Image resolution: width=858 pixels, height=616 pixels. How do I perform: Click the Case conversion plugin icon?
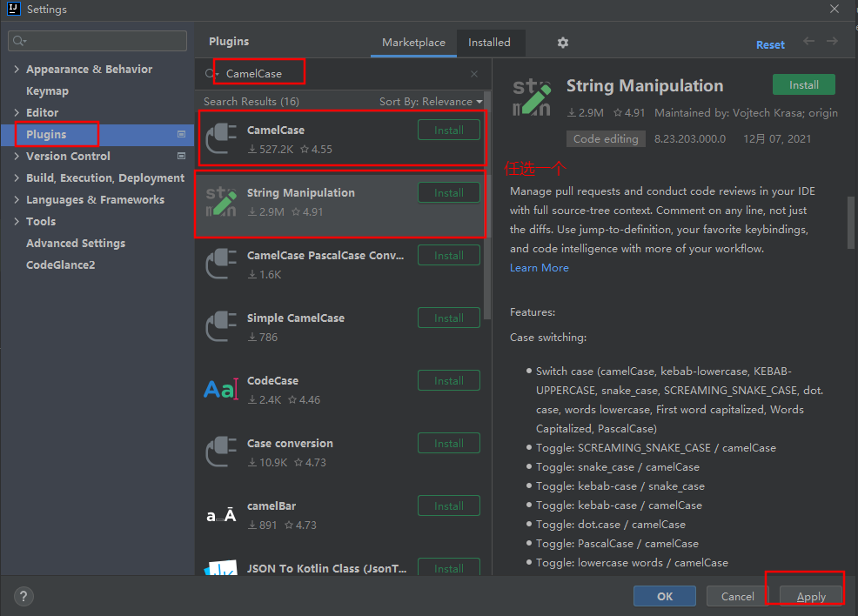point(221,452)
